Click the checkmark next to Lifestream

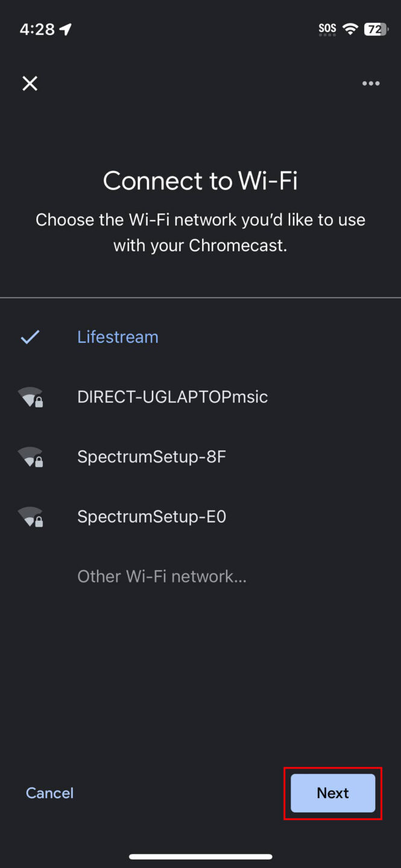30,337
